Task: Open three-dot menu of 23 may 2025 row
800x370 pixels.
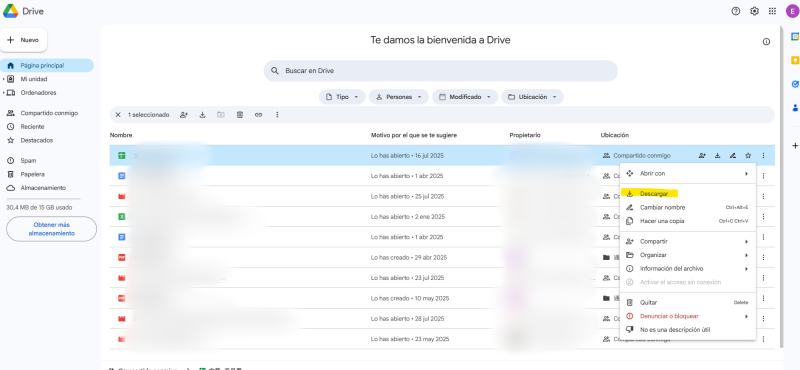Action: [x=763, y=339]
